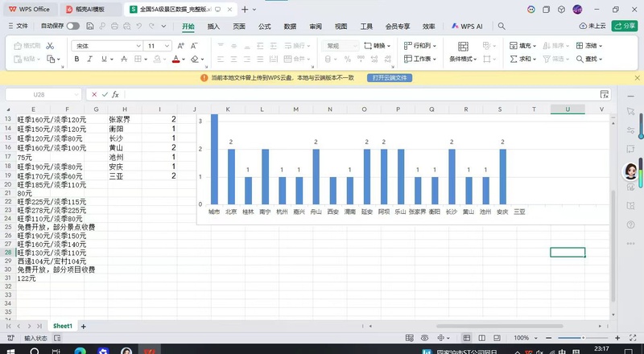Select normal grid view in status bar
This screenshot has width=644, height=354.
467,338
